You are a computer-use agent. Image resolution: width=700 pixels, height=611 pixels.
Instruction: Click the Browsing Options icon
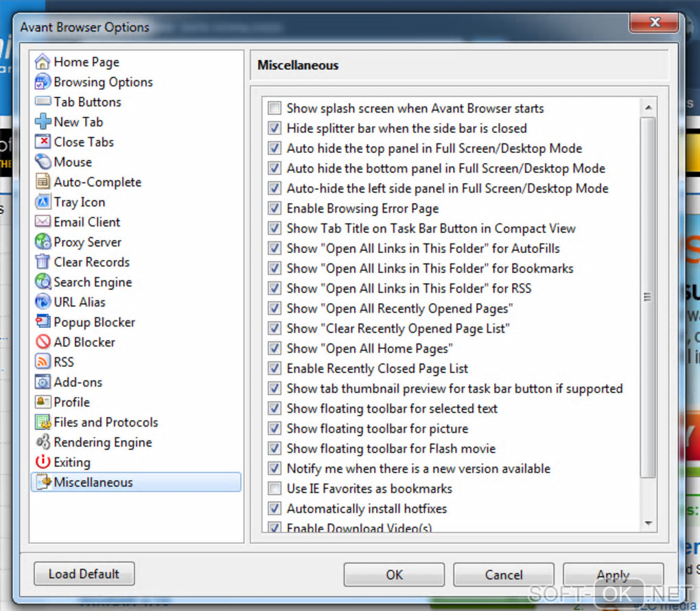[43, 82]
